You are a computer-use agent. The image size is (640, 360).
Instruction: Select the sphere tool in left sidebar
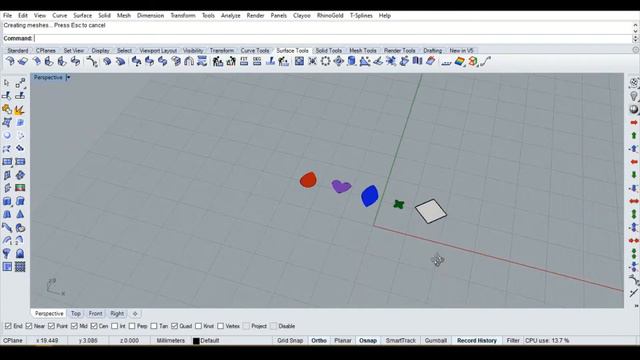(7, 136)
